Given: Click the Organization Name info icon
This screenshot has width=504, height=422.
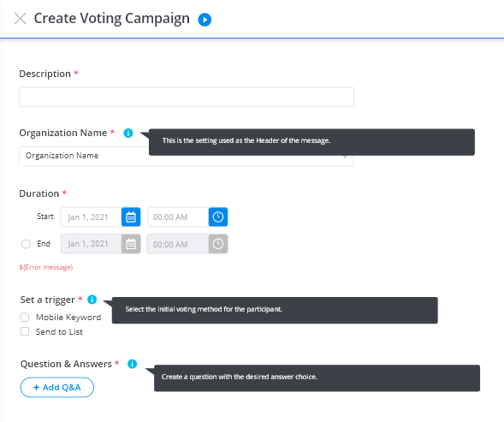Looking at the screenshot, I should point(128,133).
